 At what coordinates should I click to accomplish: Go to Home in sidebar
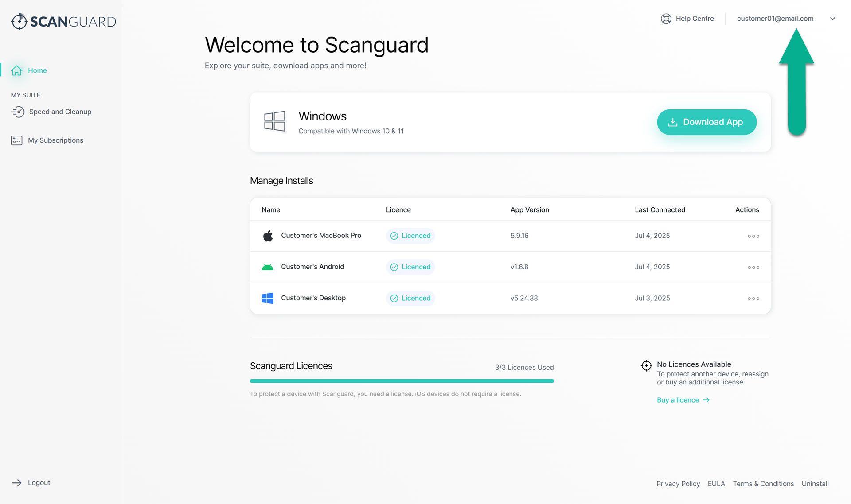coord(37,70)
